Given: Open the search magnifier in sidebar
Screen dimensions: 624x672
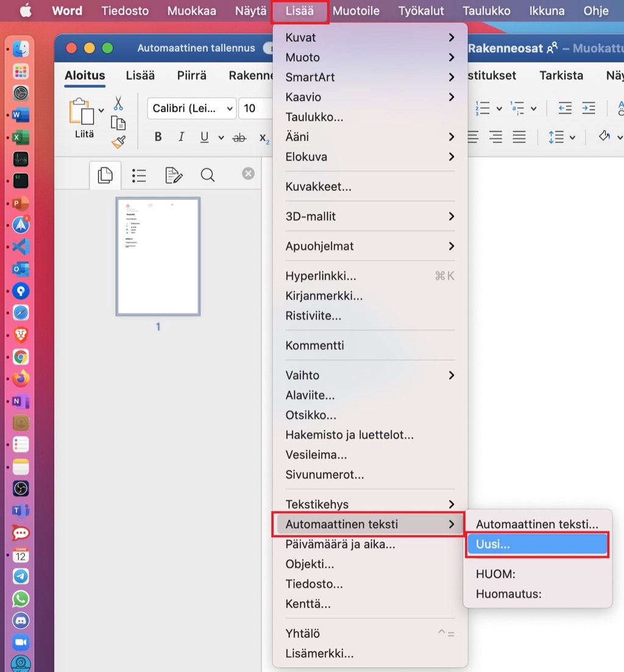Looking at the screenshot, I should point(208,175).
